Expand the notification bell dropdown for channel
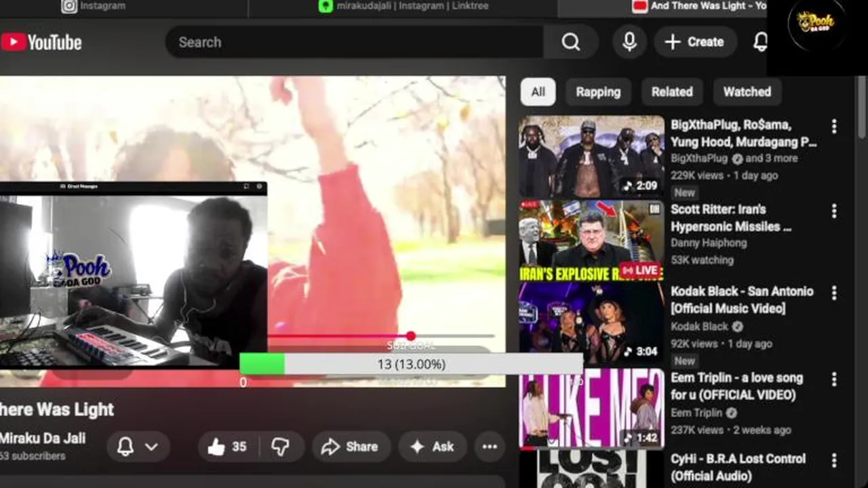 click(138, 447)
